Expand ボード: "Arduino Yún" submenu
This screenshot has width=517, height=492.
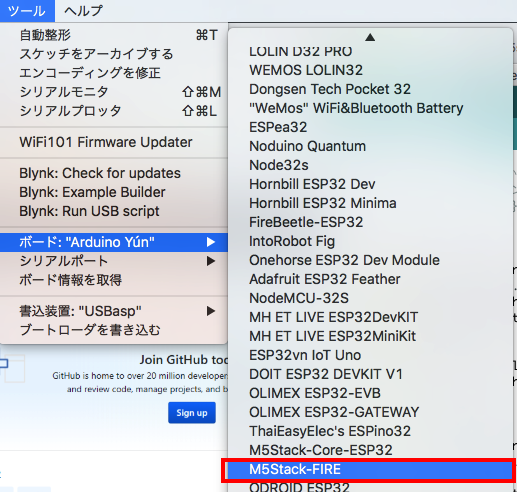click(x=114, y=242)
